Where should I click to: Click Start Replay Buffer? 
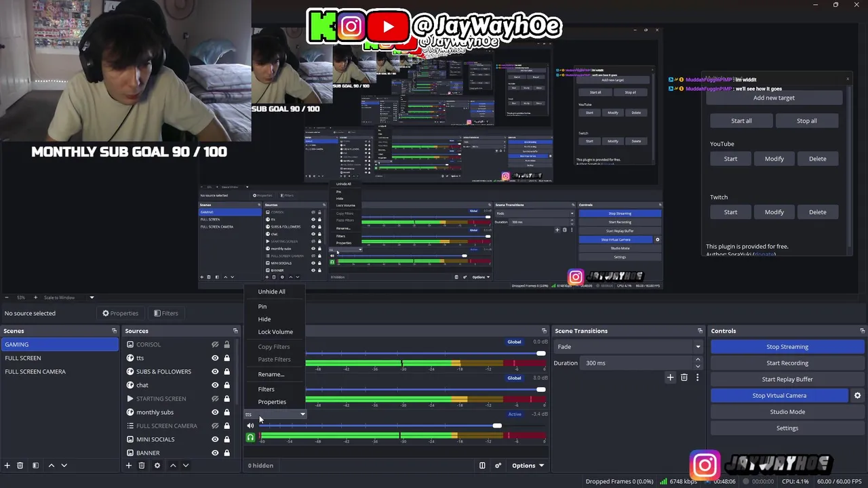click(787, 380)
